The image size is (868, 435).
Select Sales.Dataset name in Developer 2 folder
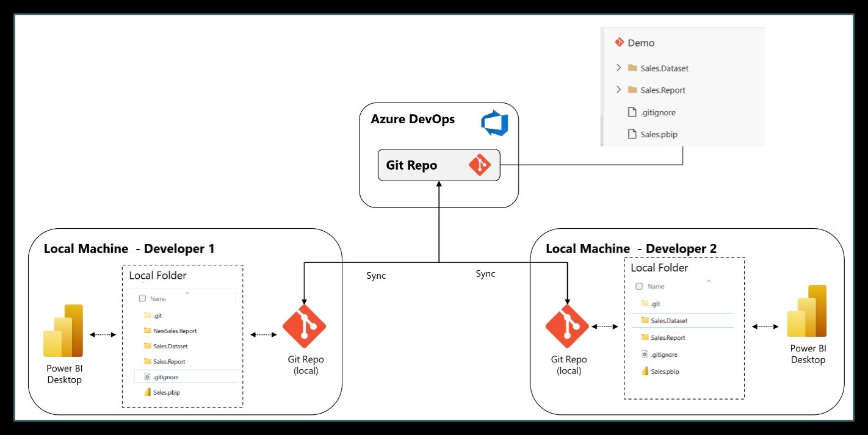tap(668, 320)
